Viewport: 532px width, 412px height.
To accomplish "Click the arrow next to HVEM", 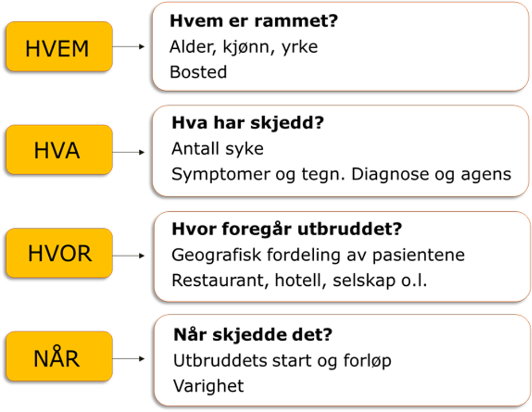I will pyautogui.click(x=129, y=47).
